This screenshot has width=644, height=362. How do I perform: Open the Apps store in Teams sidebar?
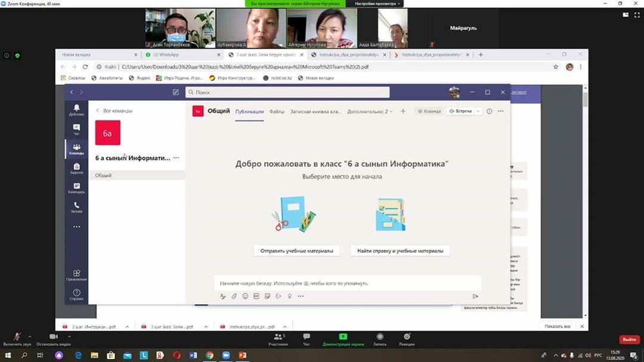point(76,275)
